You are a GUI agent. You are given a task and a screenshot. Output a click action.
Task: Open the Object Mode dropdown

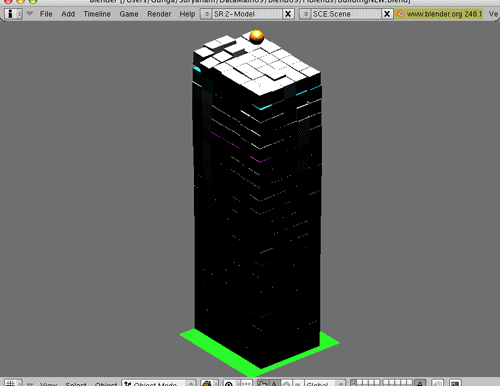tap(159, 383)
